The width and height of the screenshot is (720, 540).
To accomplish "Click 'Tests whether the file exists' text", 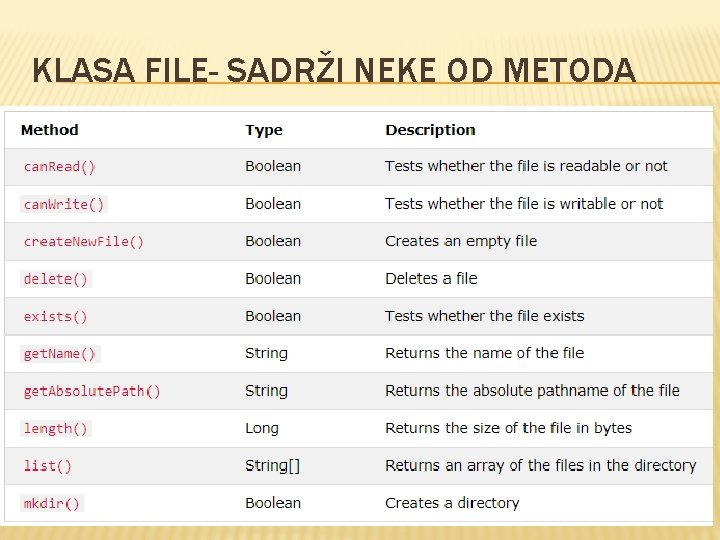I will (x=485, y=316).
